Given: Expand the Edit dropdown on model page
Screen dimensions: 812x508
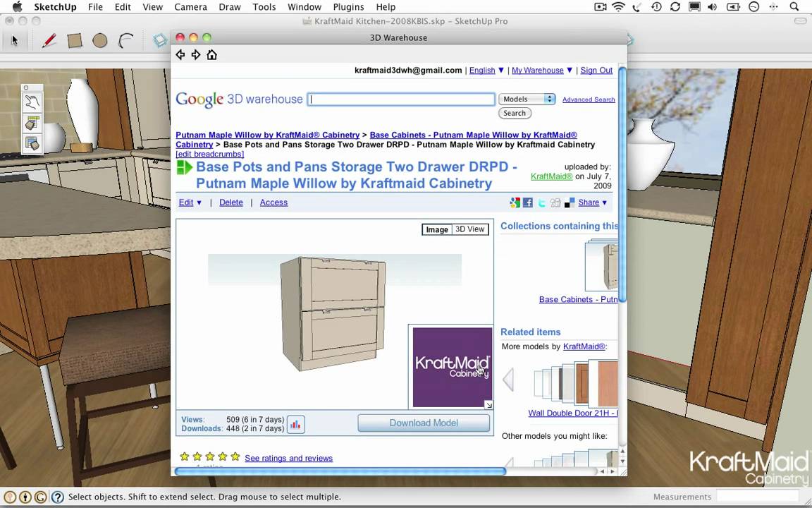Looking at the screenshot, I should pyautogui.click(x=190, y=202).
